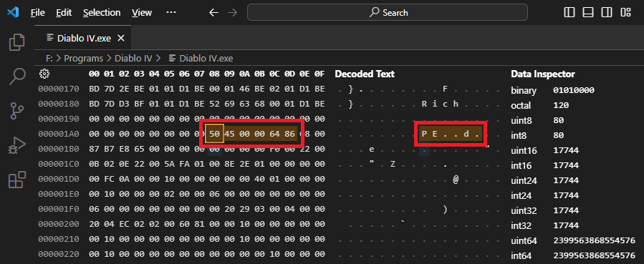Go forward with the right arrow
Viewport: 644px width, 264px height.
click(233, 13)
